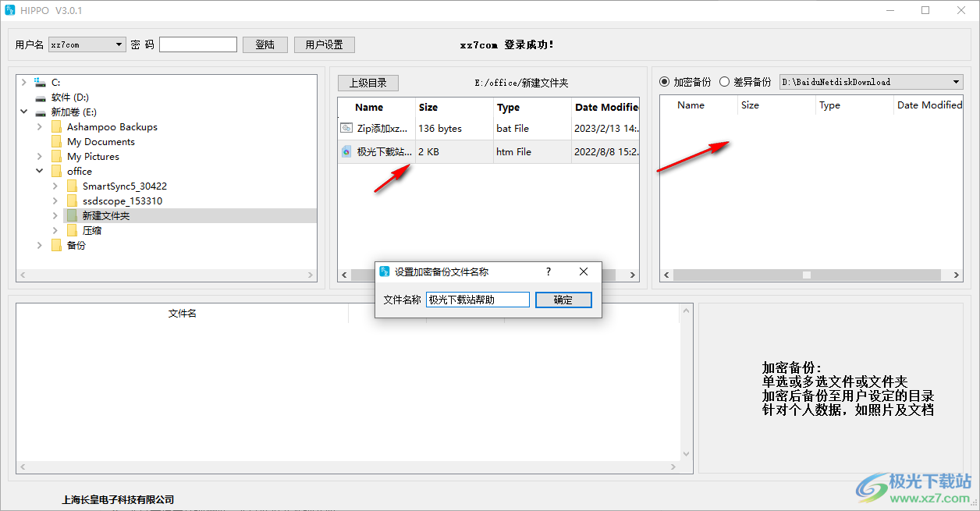The height and width of the screenshot is (511, 980).
Task: Open the BaiduNetdiskDownload destination dropdown
Action: click(x=955, y=81)
